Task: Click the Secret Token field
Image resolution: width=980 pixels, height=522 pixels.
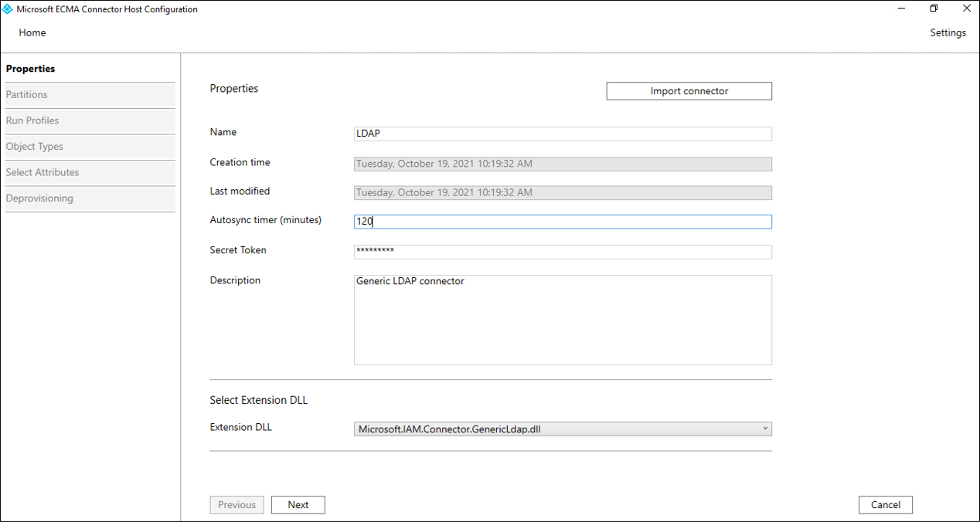Action: (x=562, y=252)
